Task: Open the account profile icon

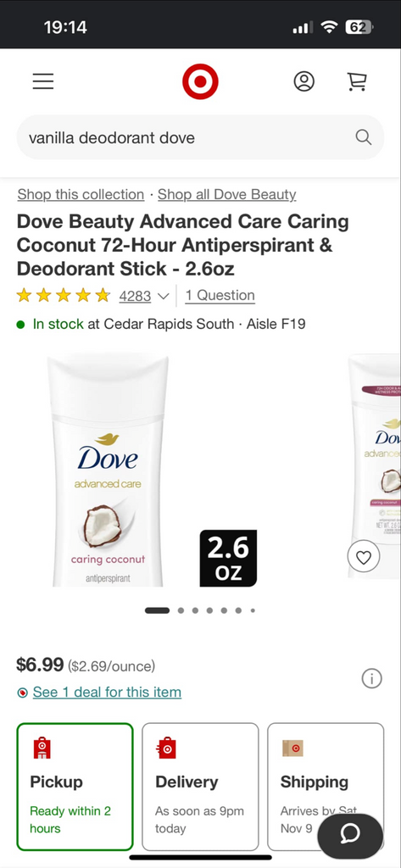Action: point(304,81)
